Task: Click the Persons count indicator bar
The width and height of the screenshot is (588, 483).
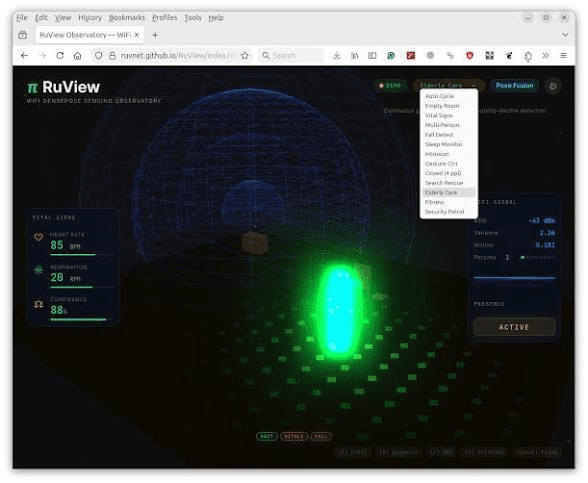Action: 538,258
